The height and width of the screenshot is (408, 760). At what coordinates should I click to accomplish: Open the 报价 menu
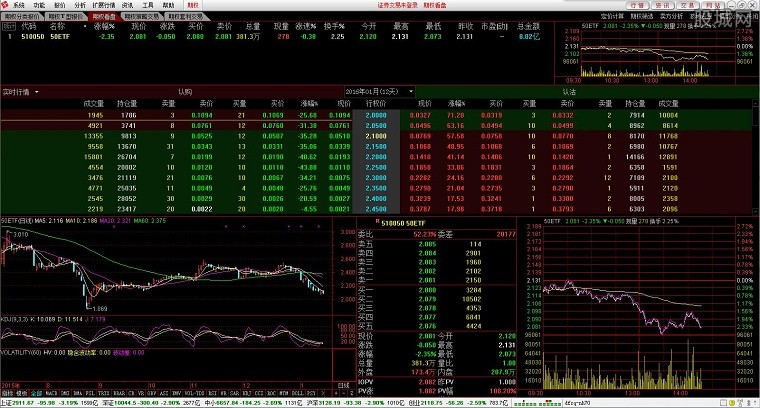pos(60,5)
